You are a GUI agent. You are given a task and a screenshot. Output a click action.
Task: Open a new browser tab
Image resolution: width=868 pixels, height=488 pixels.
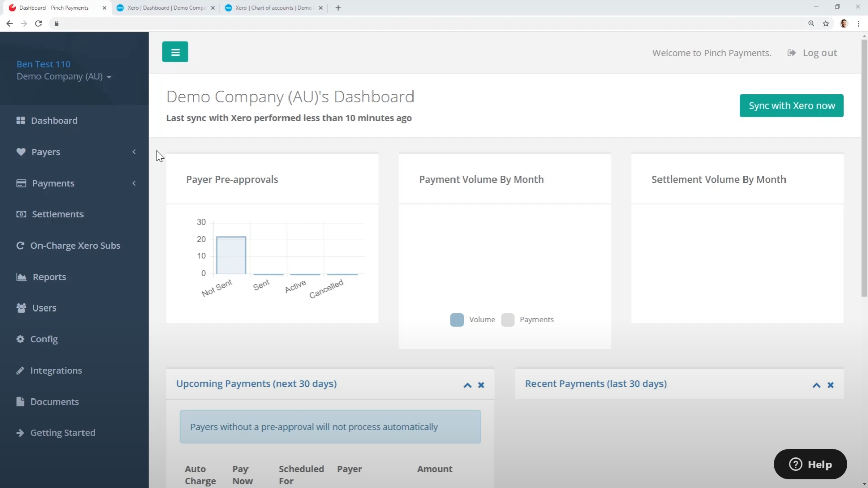(x=338, y=8)
